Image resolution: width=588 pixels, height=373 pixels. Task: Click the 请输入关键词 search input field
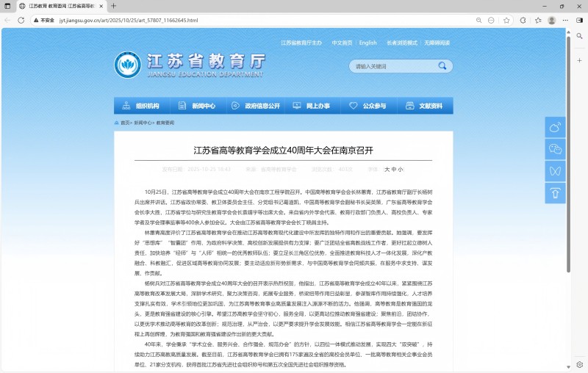coord(392,66)
